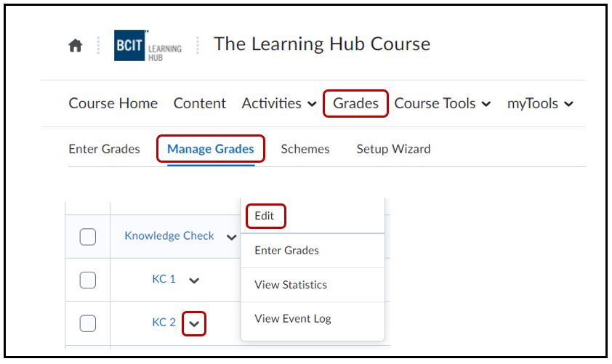Check the KC 1 checkbox
The height and width of the screenshot is (364, 612).
(x=88, y=280)
